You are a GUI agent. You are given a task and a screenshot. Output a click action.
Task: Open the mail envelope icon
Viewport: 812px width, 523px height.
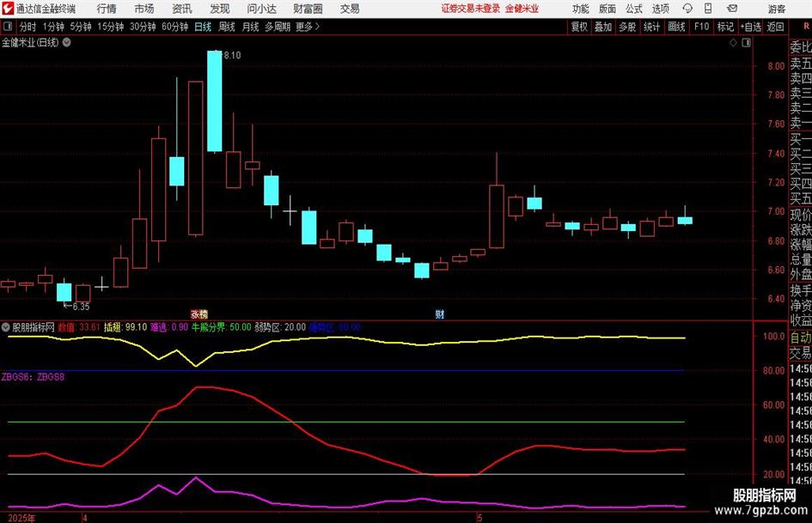click(x=732, y=9)
